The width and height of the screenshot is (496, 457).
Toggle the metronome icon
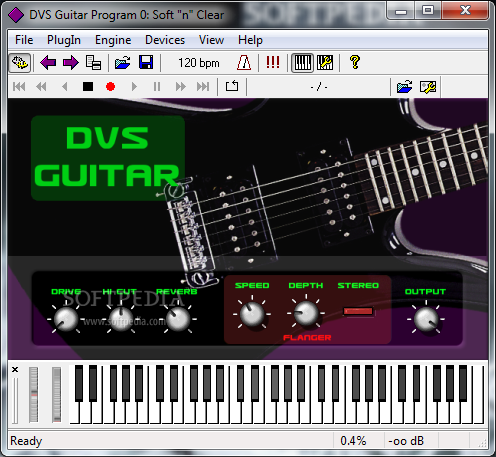click(244, 63)
